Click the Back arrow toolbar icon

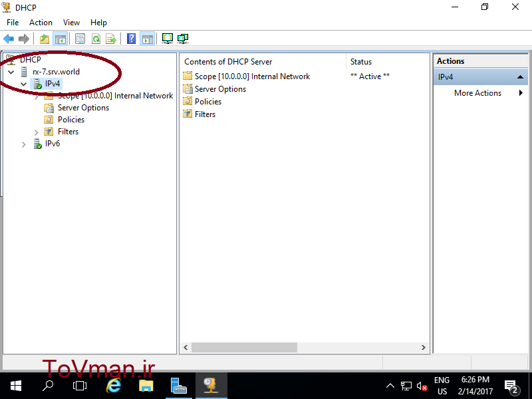point(9,39)
